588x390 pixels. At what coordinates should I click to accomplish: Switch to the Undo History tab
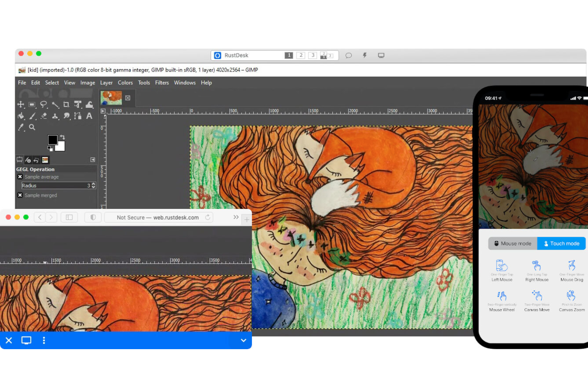[36, 160]
